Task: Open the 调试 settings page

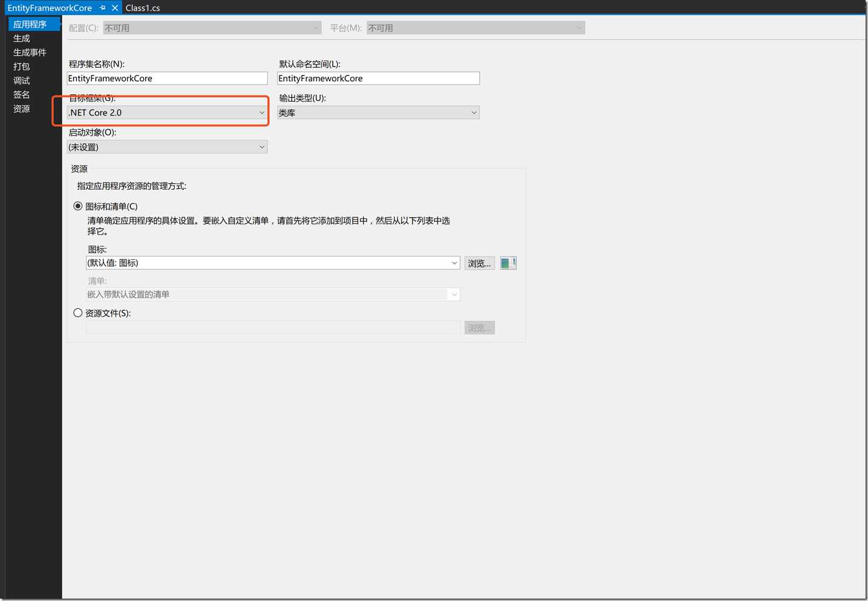Action: [x=22, y=80]
